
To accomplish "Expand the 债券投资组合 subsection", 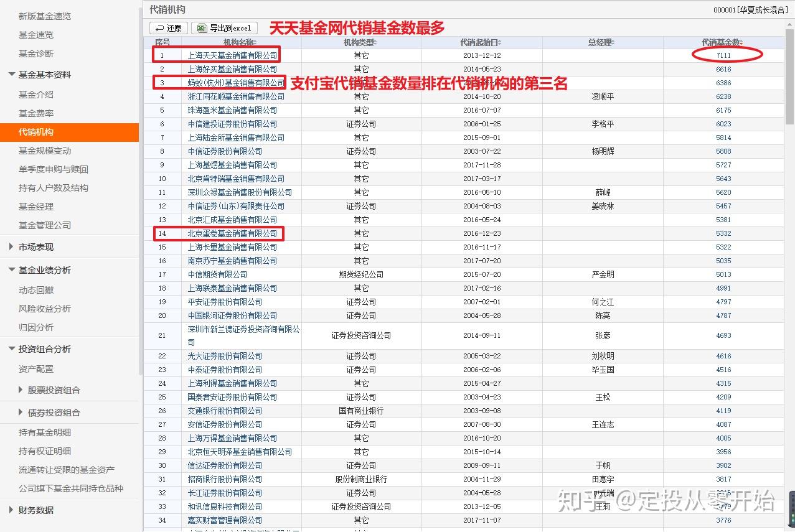I will (x=50, y=413).
